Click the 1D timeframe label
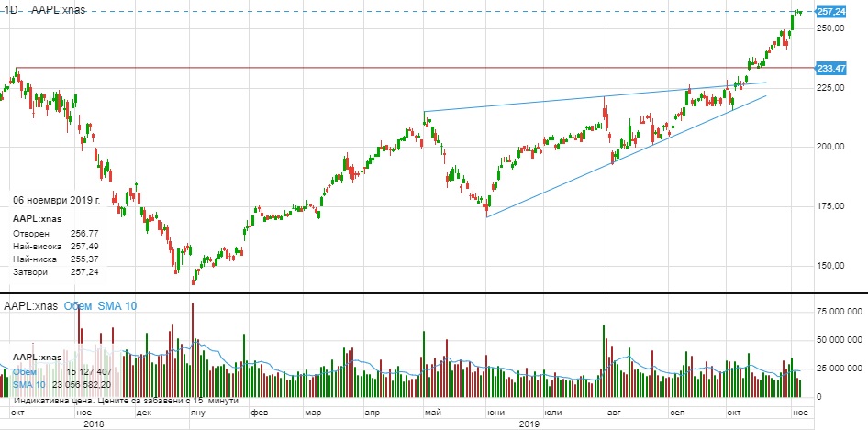Viewport: 868px width, 430px height. tap(10, 10)
